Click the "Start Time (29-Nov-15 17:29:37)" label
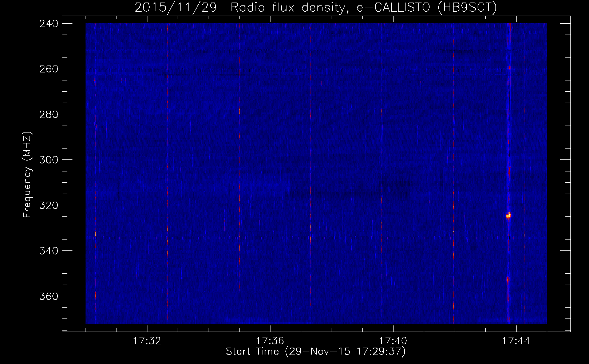This screenshot has height=364, width=589. point(316,352)
